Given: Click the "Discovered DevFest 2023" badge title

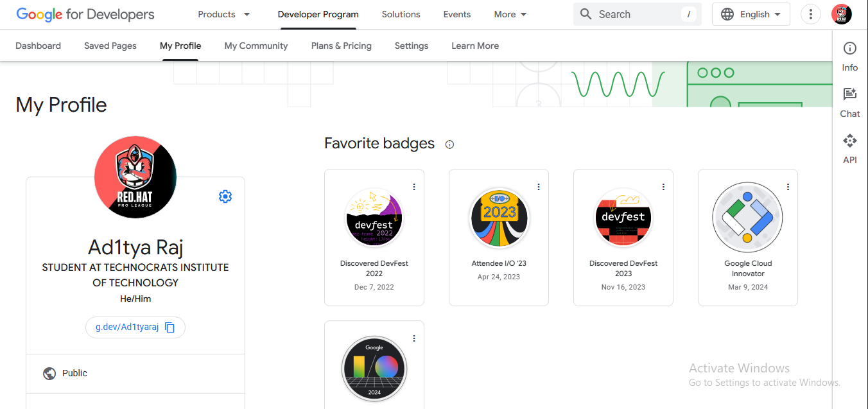Looking at the screenshot, I should (x=623, y=268).
